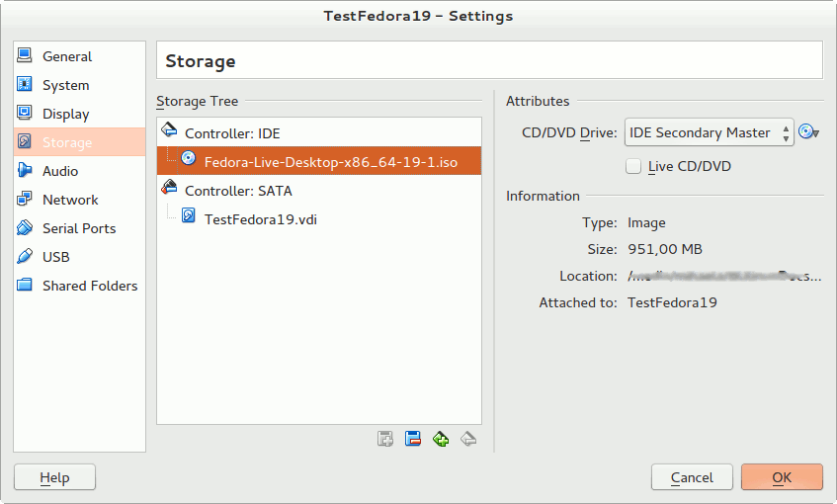Click the disc icon next to CD/DVD Drive
The image size is (837, 504).
[x=809, y=132]
